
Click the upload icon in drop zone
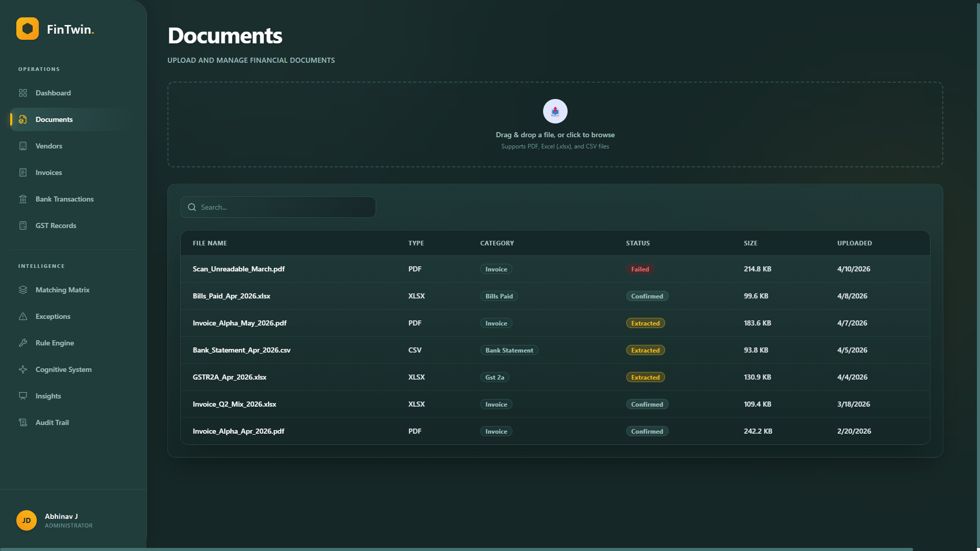click(x=555, y=111)
